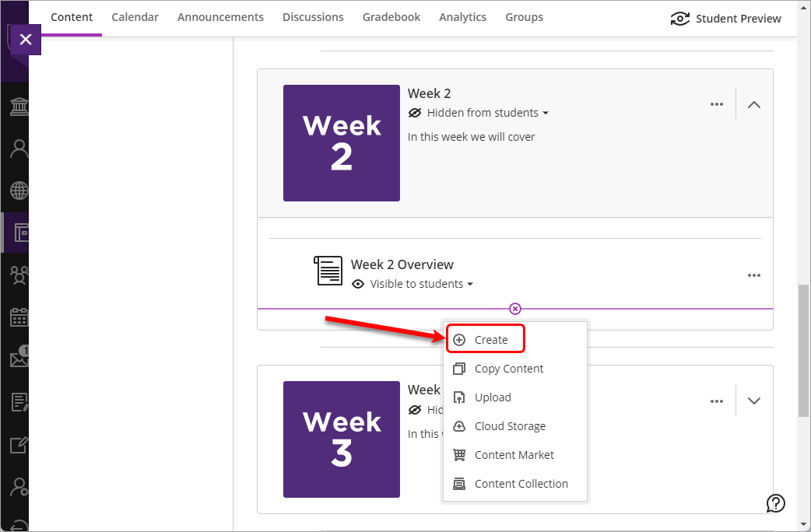Image resolution: width=811 pixels, height=532 pixels.
Task: Choose Cloud Storage in the add content menu
Action: point(509,426)
